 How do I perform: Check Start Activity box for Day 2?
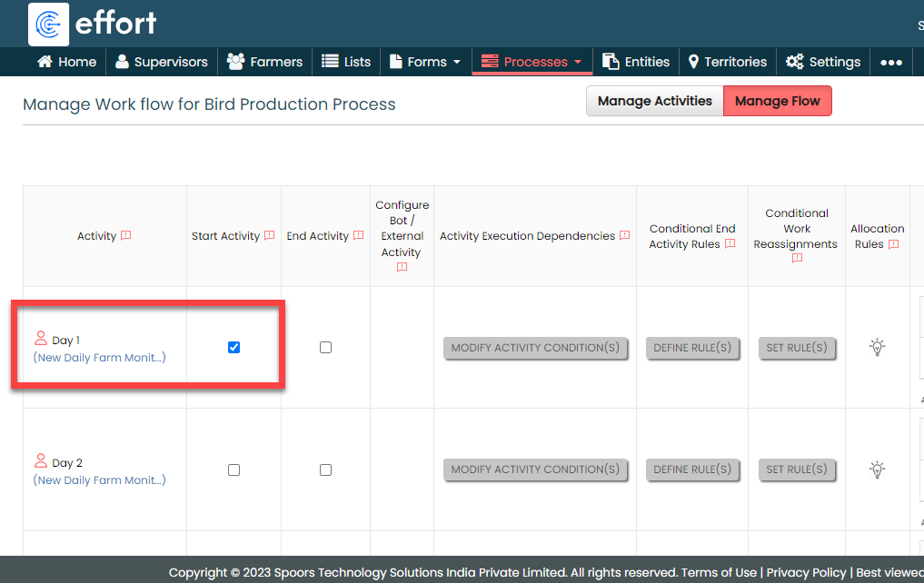click(234, 470)
